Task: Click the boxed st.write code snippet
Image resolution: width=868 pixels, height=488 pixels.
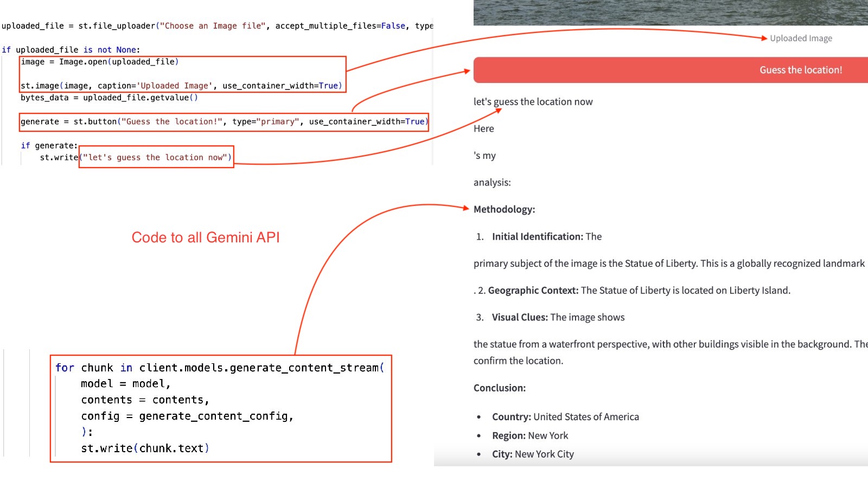Action: click(x=156, y=157)
